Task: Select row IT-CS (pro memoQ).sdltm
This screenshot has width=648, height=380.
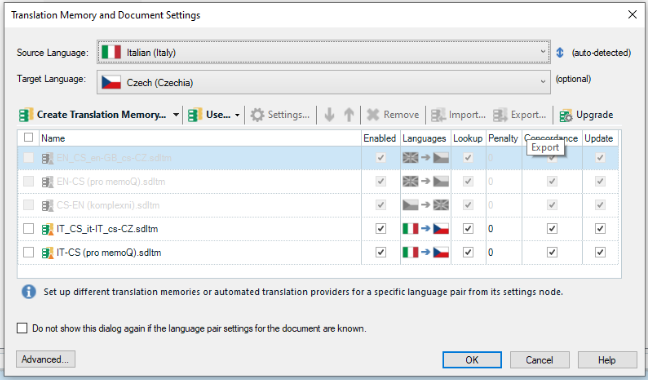Action: tap(318, 252)
